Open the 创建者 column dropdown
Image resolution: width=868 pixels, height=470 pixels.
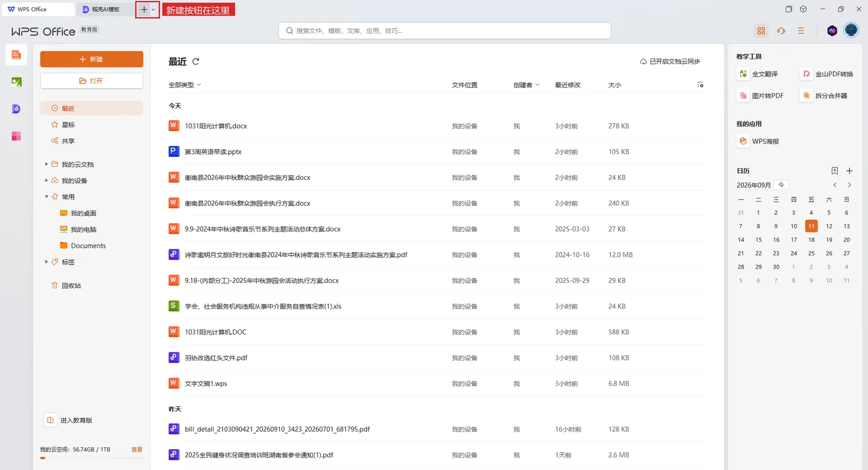click(526, 85)
